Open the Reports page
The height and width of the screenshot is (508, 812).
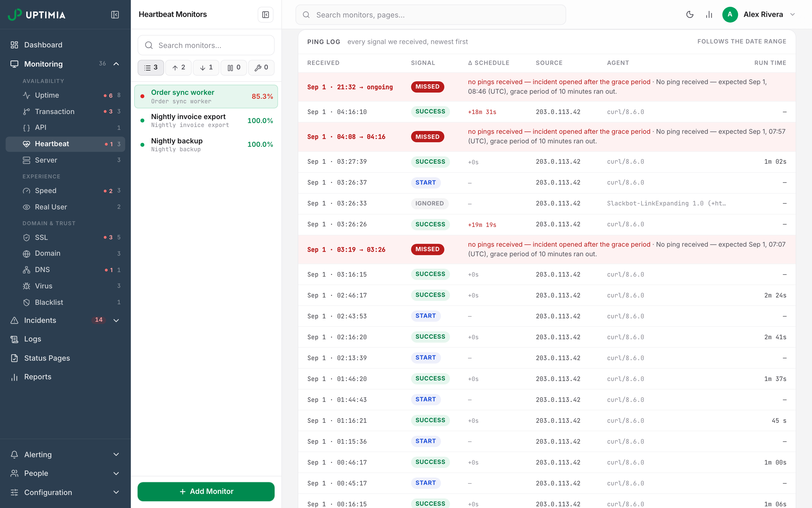coord(65,377)
